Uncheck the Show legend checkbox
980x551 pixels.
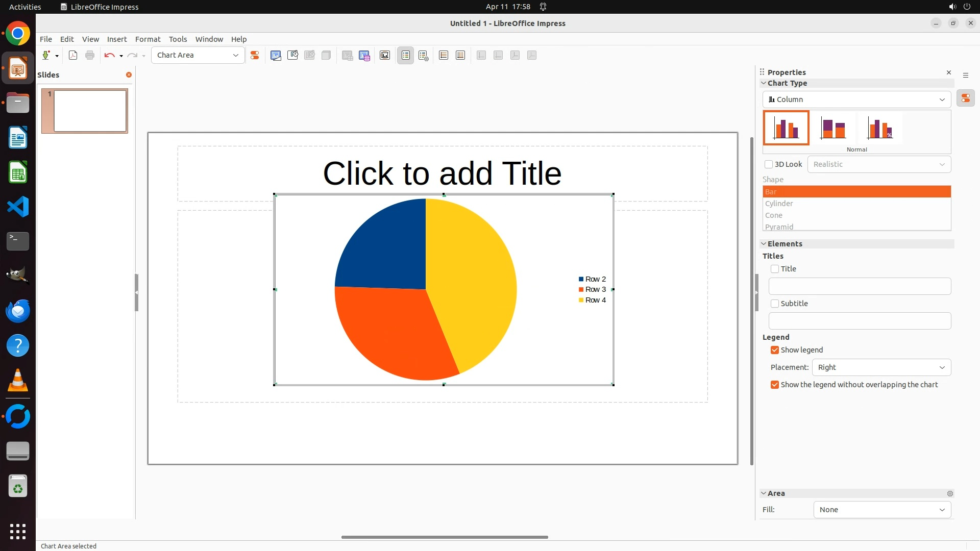click(775, 350)
